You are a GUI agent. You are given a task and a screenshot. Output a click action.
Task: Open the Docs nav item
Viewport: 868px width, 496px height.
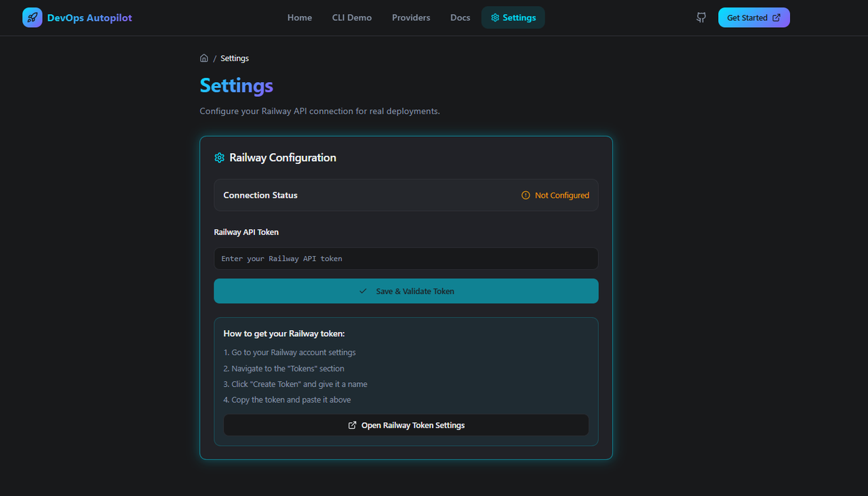pos(460,18)
